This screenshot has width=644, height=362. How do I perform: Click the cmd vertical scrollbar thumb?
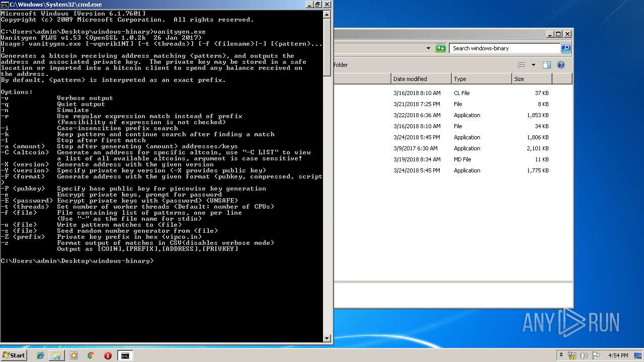[327, 47]
